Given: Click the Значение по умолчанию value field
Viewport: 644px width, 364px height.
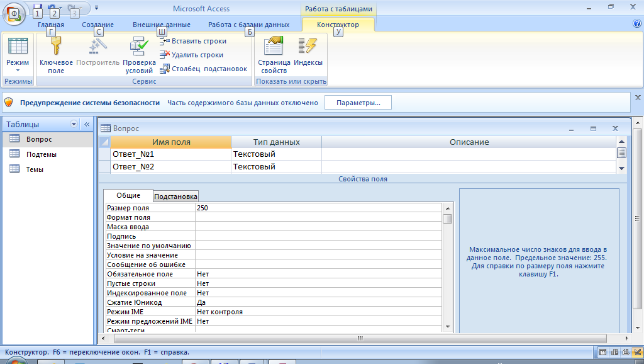Looking at the screenshot, I should coord(318,246).
